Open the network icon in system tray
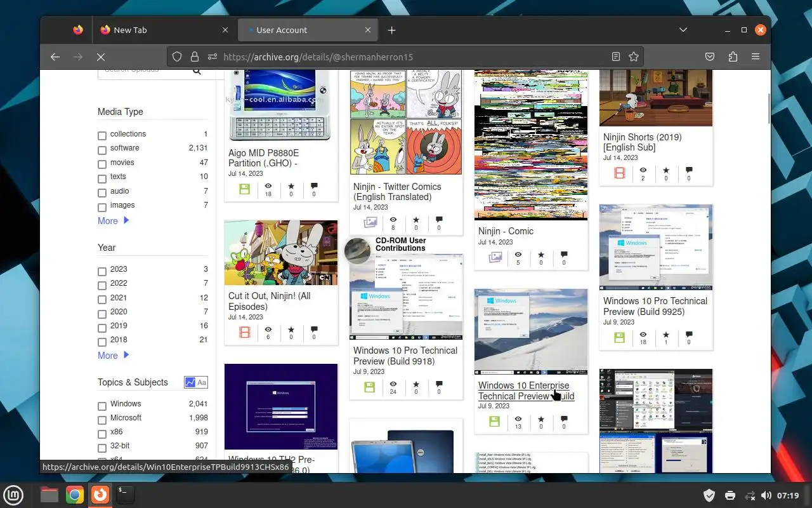Viewport: 812px width, 508px height. coord(750,495)
